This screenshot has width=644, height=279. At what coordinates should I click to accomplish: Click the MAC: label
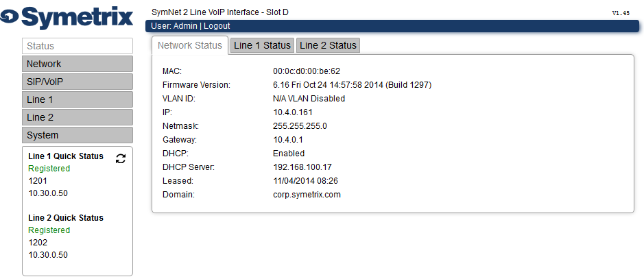172,71
